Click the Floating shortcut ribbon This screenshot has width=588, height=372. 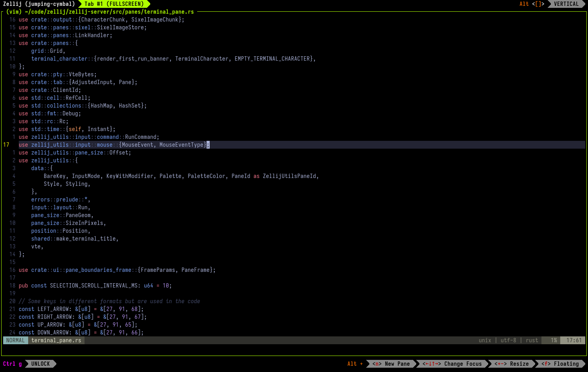coord(560,364)
